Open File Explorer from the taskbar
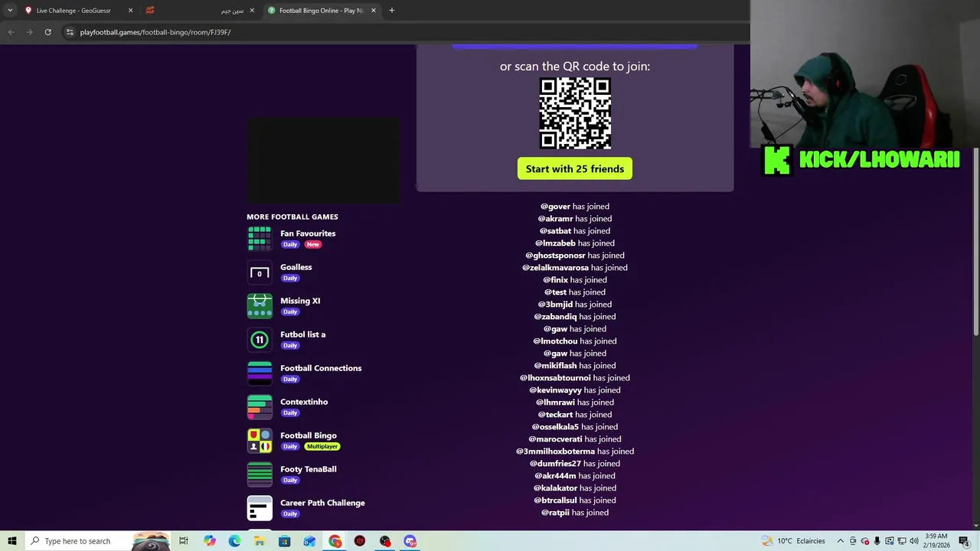Image resolution: width=980 pixels, height=551 pixels. click(x=260, y=541)
